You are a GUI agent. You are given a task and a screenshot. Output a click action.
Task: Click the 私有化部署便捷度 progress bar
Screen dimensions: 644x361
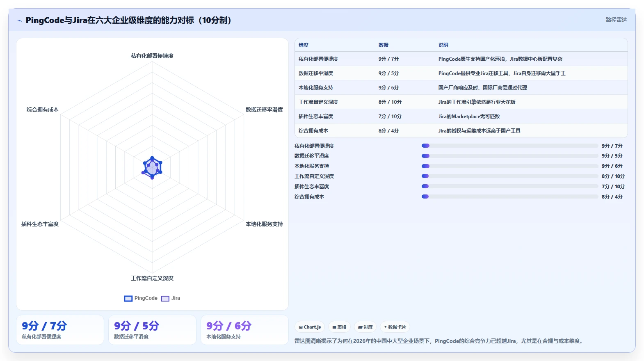510,146
